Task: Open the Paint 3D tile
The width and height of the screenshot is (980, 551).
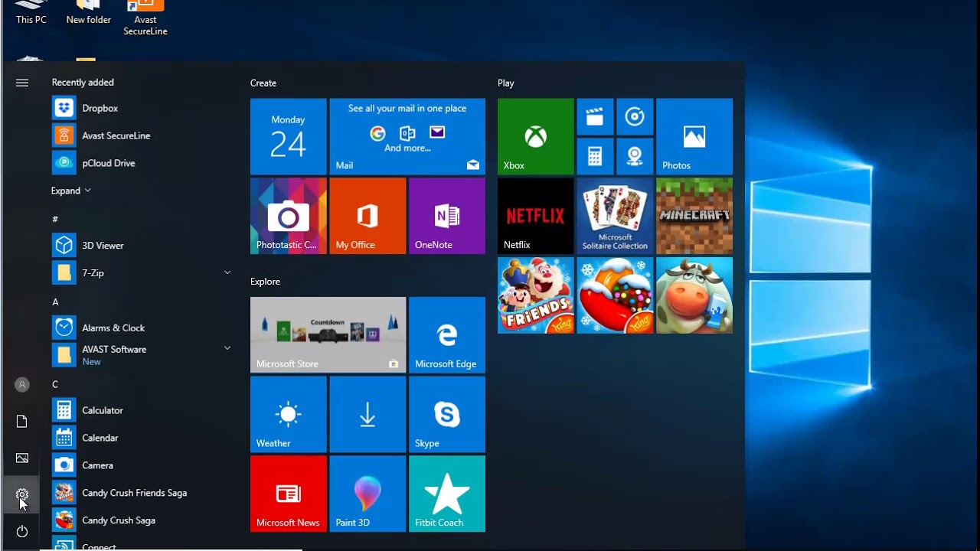Action: point(367,494)
